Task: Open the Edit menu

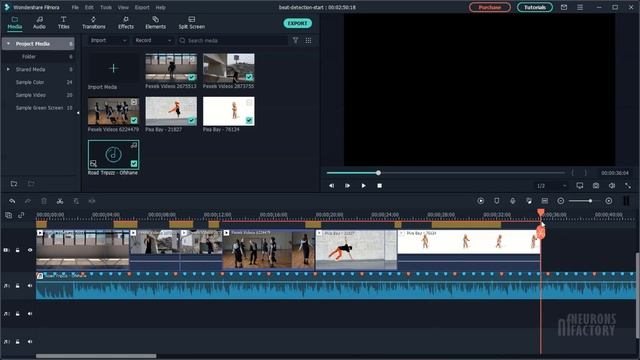Action: coord(89,7)
